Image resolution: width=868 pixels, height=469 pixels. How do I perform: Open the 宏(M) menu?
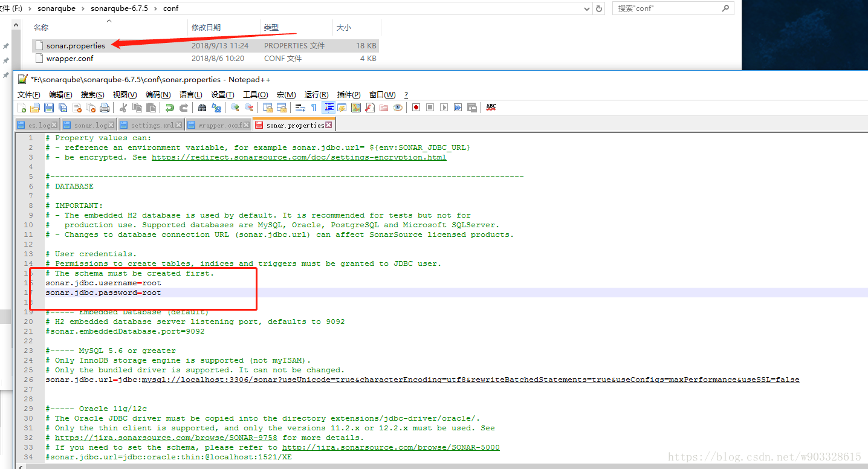(x=286, y=95)
